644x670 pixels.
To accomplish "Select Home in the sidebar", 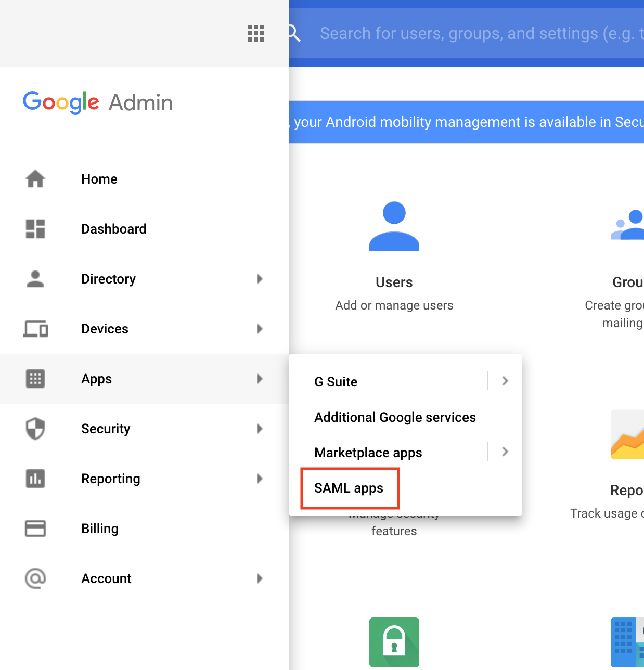I will [x=145, y=179].
